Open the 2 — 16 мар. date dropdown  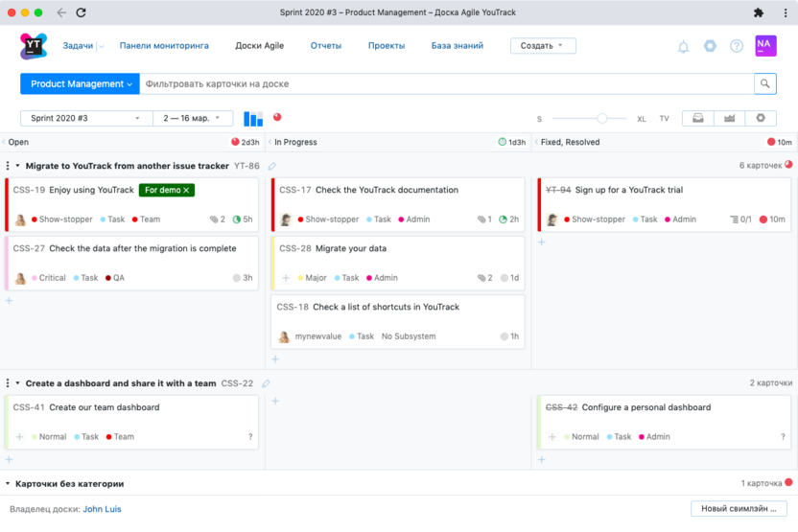(193, 118)
